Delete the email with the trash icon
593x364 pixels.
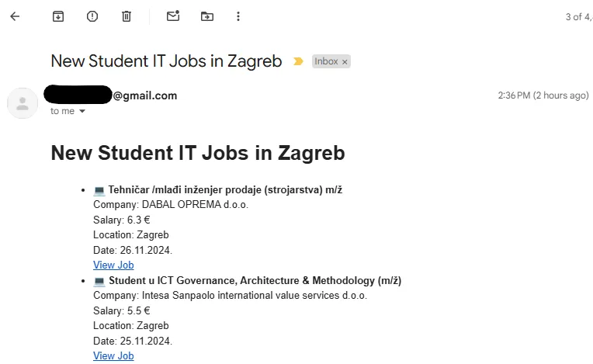click(127, 16)
